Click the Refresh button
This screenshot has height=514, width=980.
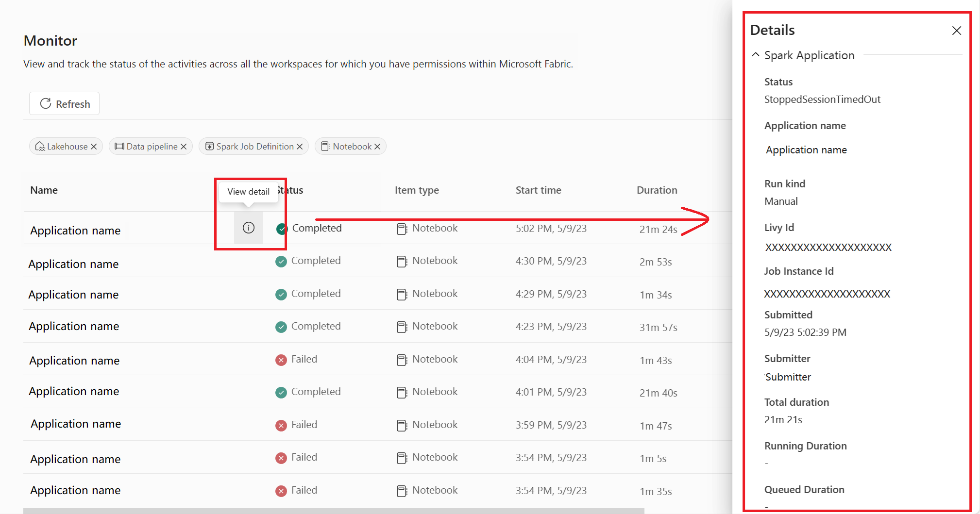coord(65,104)
